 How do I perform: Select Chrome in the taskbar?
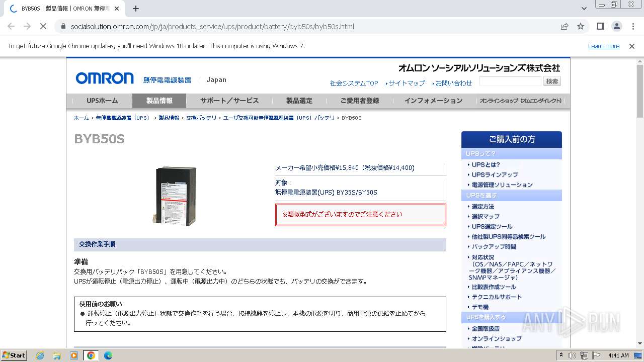(x=91, y=355)
